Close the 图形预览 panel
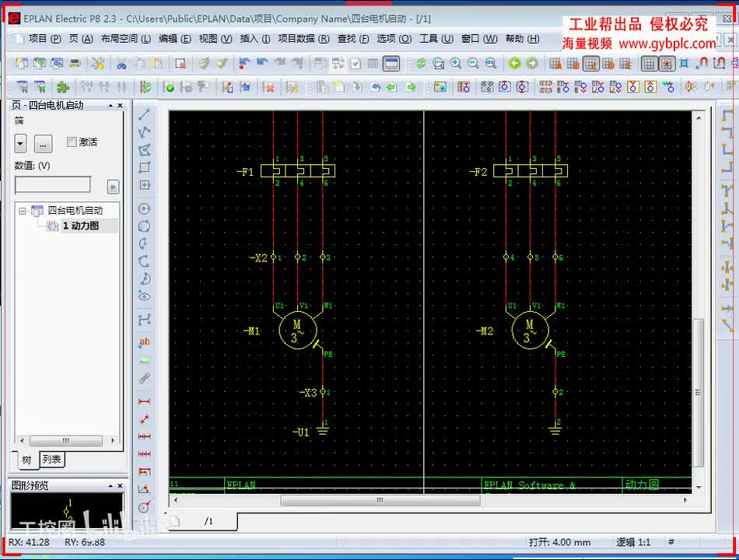This screenshot has height=560, width=739. click(x=120, y=485)
